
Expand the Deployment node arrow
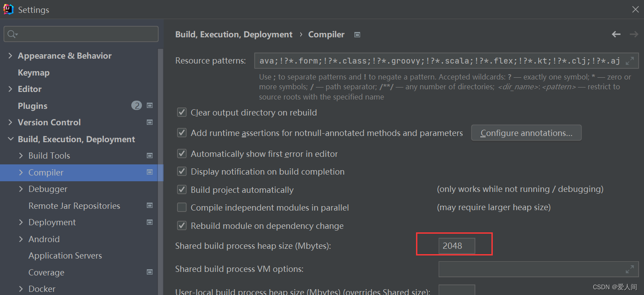click(x=21, y=222)
